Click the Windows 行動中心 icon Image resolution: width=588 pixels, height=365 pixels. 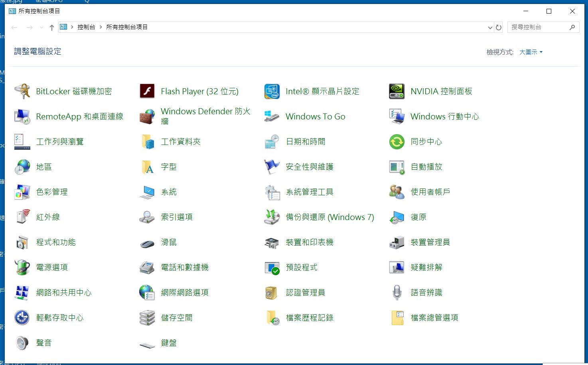(397, 116)
